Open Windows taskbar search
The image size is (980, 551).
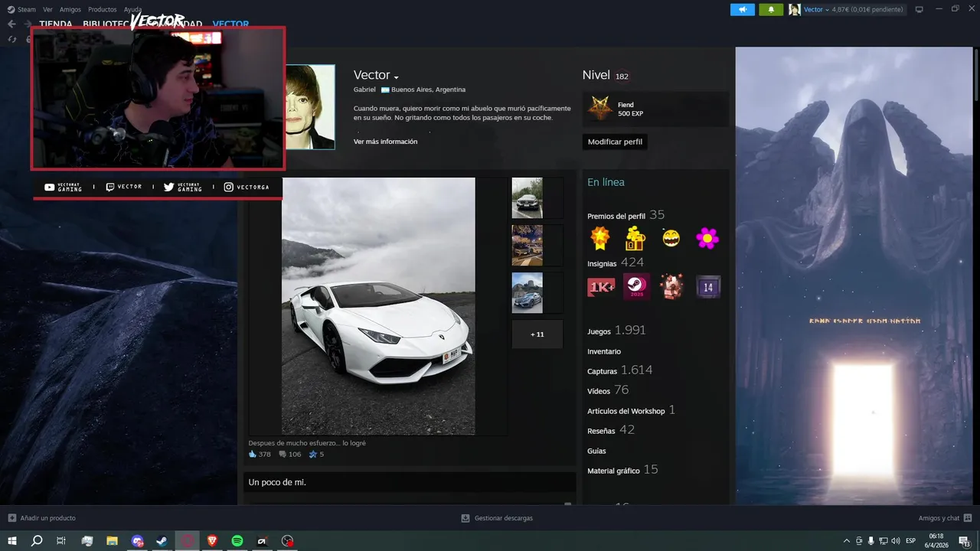36,540
